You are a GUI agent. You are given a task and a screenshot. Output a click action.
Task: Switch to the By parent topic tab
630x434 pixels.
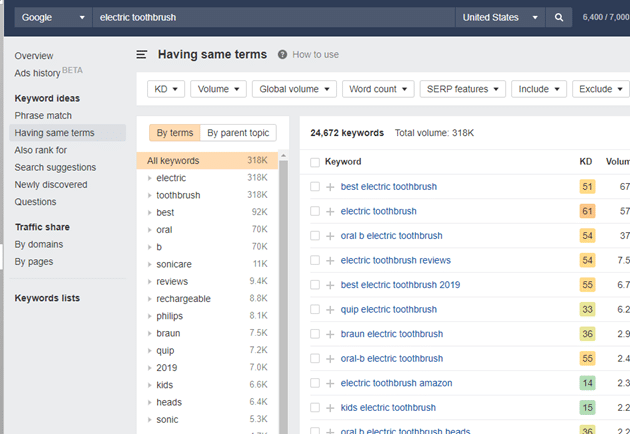238,133
